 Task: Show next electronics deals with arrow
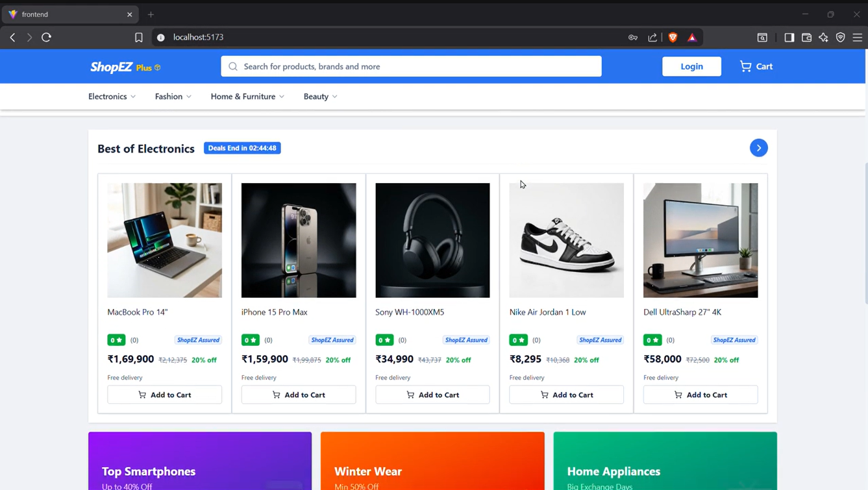pos(758,148)
